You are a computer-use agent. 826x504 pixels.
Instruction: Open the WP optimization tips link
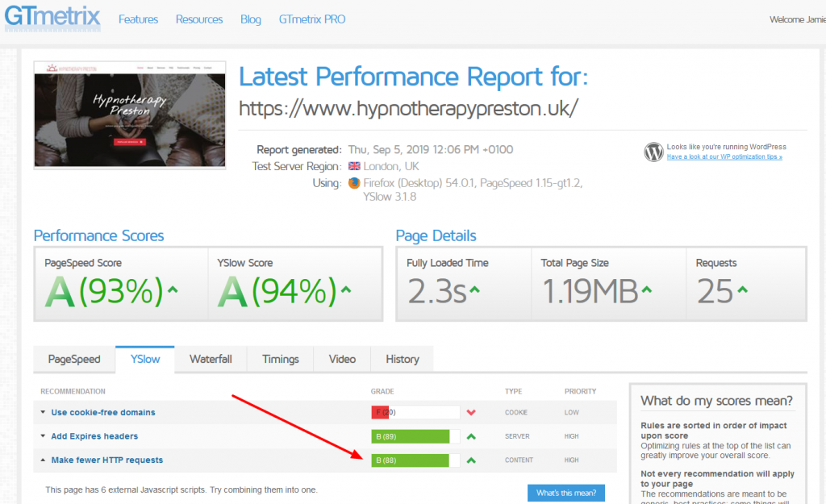tap(724, 156)
